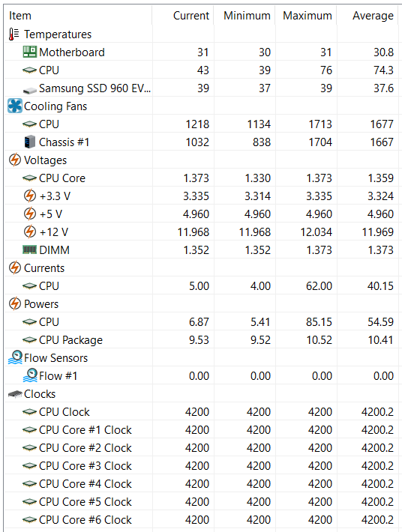This screenshot has height=532, width=402.
Task: Click the CPU Core #3 Clock icon
Action: pos(29,466)
